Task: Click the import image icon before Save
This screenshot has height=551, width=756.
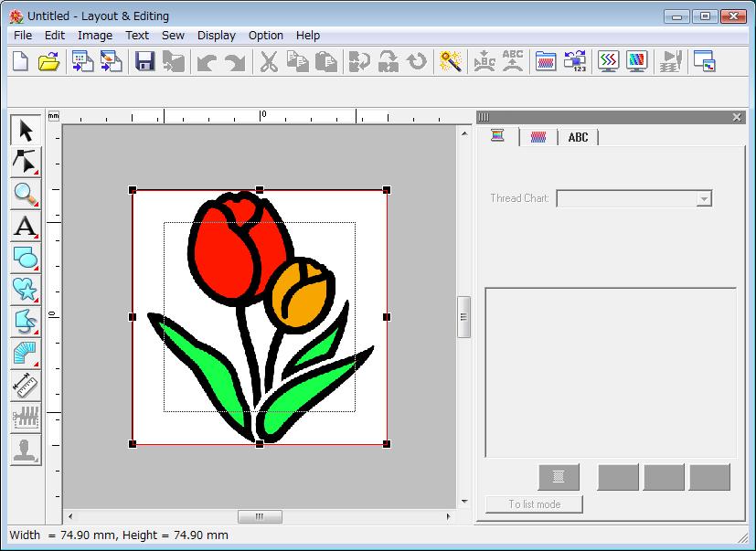Action: pos(112,62)
